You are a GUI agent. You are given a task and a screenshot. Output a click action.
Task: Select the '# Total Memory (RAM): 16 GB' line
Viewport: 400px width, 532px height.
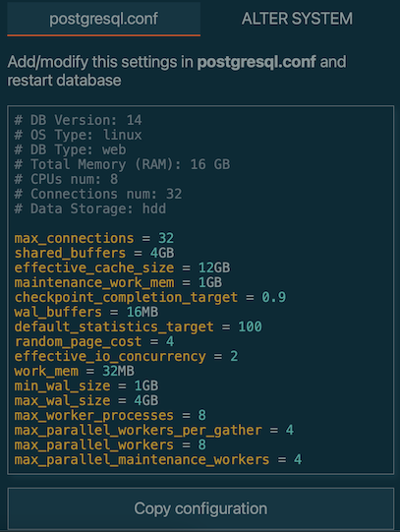click(x=122, y=164)
